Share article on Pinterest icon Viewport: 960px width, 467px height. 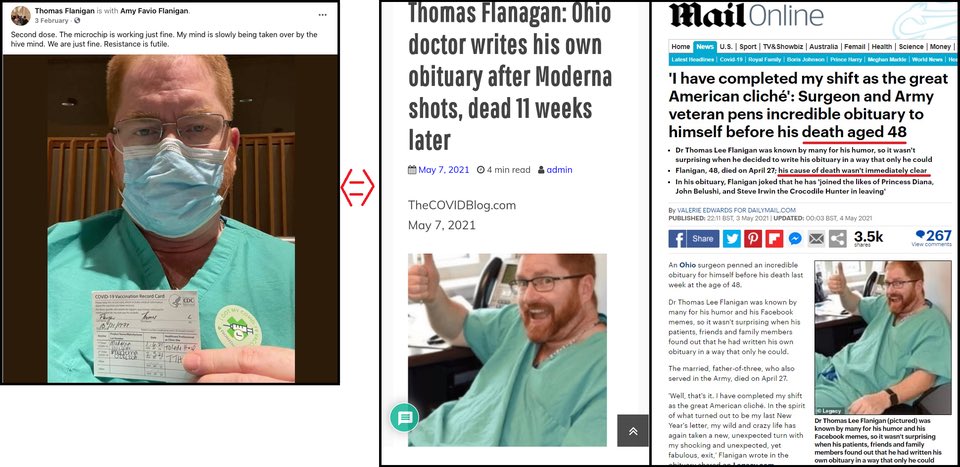tap(753, 239)
